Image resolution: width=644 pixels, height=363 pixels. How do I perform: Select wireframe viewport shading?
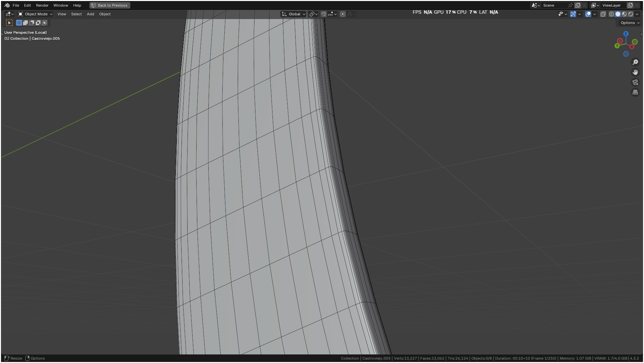click(611, 14)
